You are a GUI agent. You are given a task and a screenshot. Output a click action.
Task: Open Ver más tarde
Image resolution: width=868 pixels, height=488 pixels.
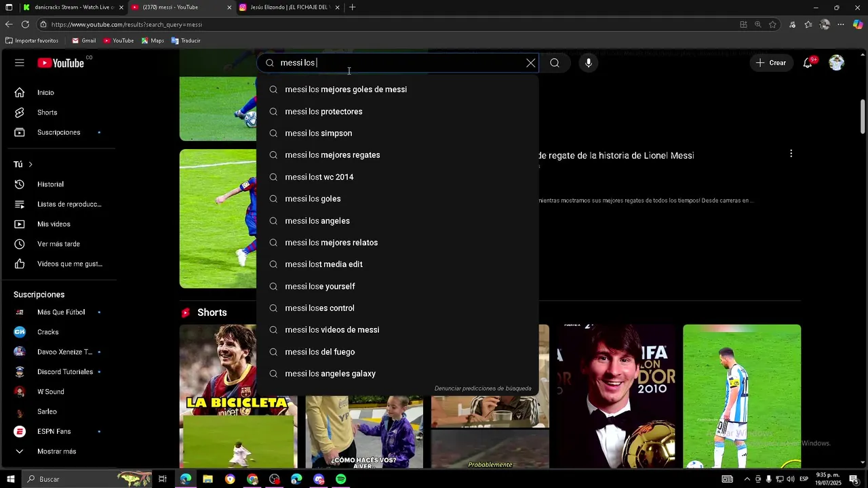coord(58,244)
